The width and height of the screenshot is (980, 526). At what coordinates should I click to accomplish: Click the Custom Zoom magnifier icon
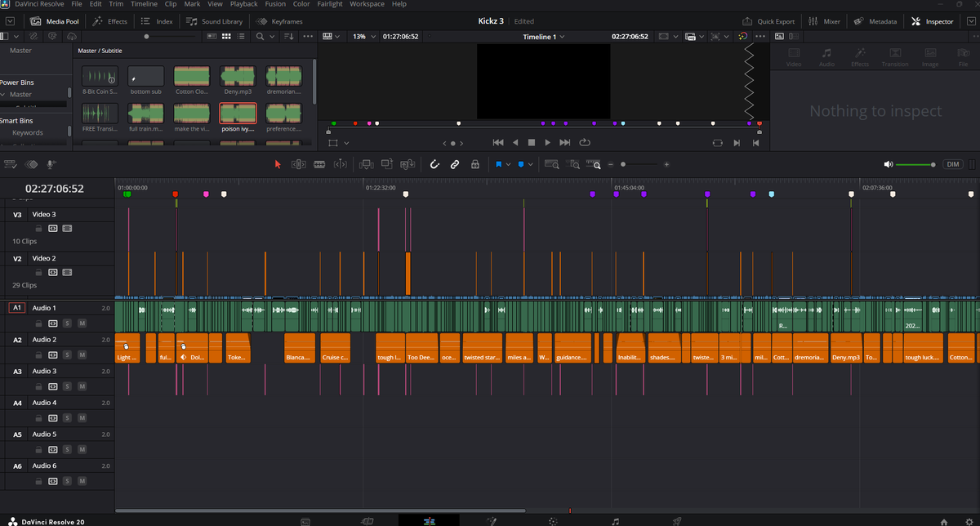coord(594,164)
